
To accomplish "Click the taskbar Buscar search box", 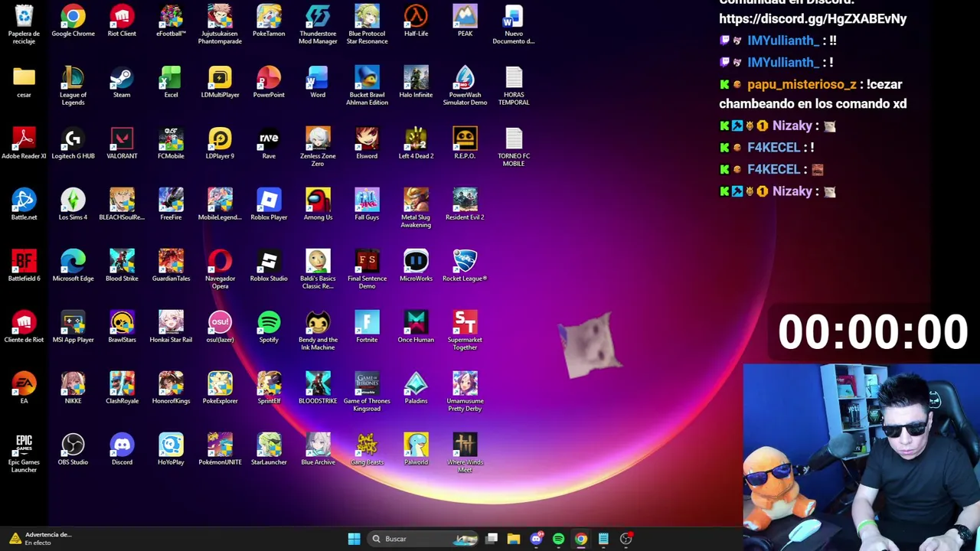I will point(423,539).
